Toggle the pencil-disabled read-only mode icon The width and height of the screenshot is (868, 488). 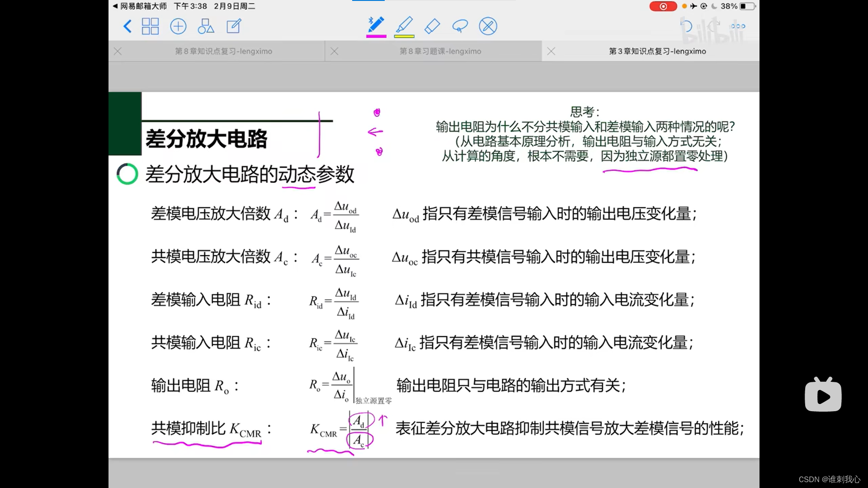pos(488,26)
